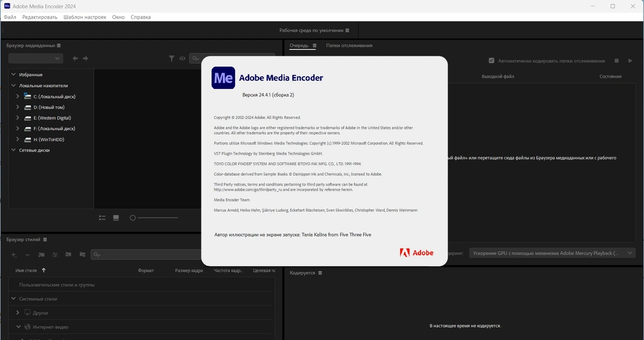Viewport: 644px width, 340px height.
Task: Maximize the Media Encoder window
Action: click(x=612, y=6)
